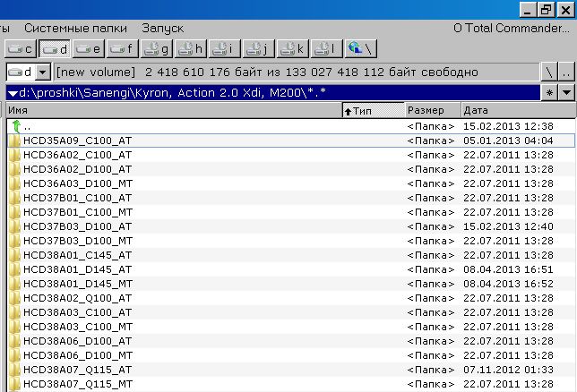This screenshot has height=392, width=577.
Task: Click folder icon of HCD36A03_D100_MT
Action: [14, 183]
